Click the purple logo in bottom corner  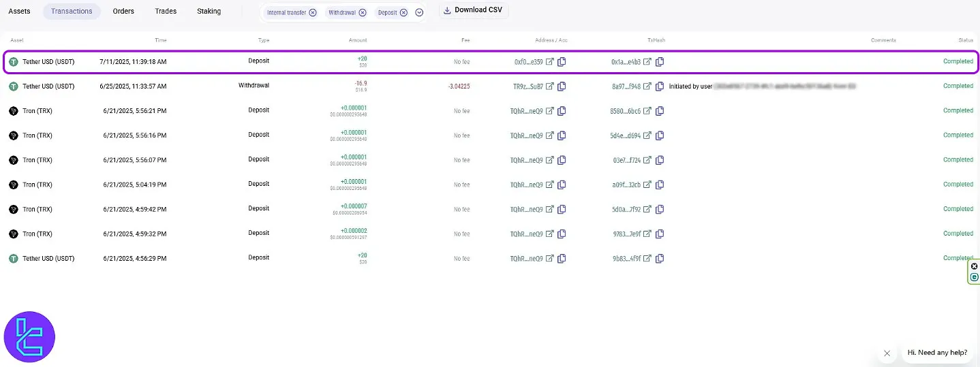pyautogui.click(x=29, y=337)
